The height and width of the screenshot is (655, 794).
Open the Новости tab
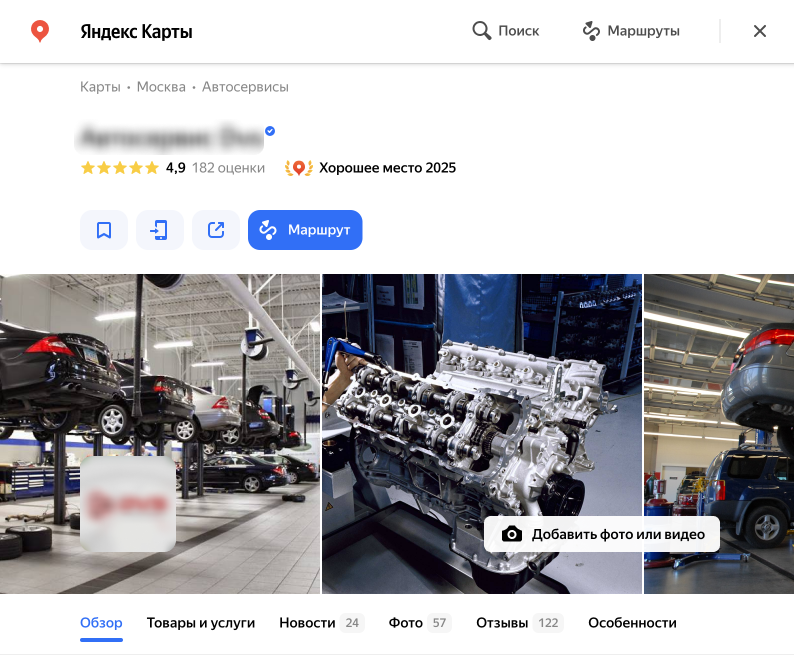(x=322, y=623)
